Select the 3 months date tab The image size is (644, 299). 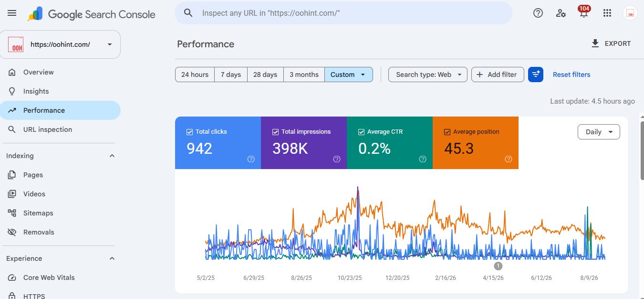pos(304,75)
